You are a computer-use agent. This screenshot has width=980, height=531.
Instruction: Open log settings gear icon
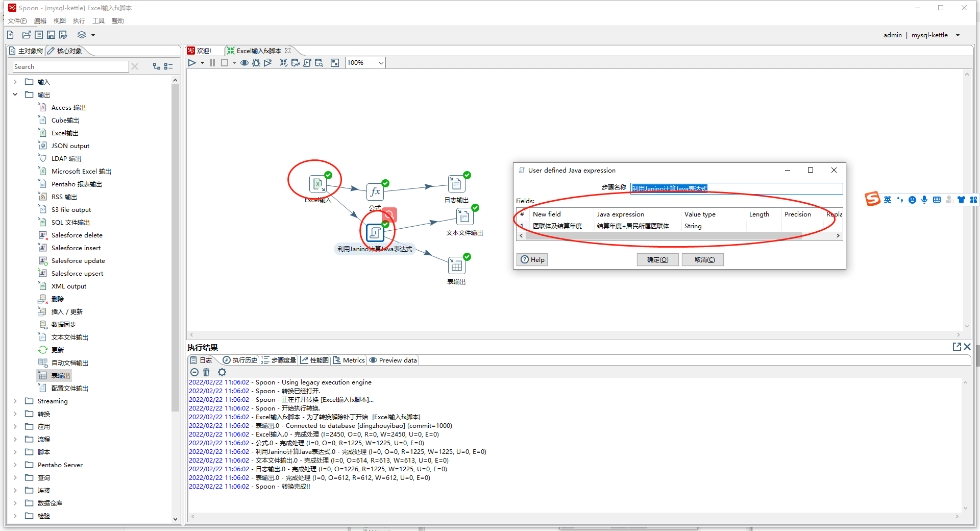222,372
